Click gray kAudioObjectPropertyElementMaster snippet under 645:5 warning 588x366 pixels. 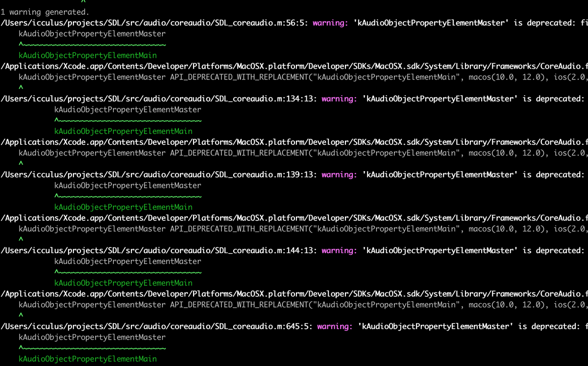pyautogui.click(x=92, y=337)
